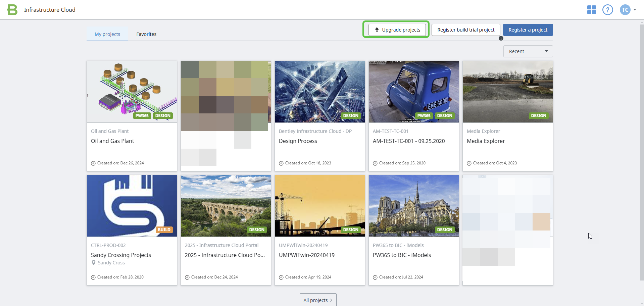Click 'Created on: Feb 28, 2020' text
644x306 pixels.
pos(120,277)
